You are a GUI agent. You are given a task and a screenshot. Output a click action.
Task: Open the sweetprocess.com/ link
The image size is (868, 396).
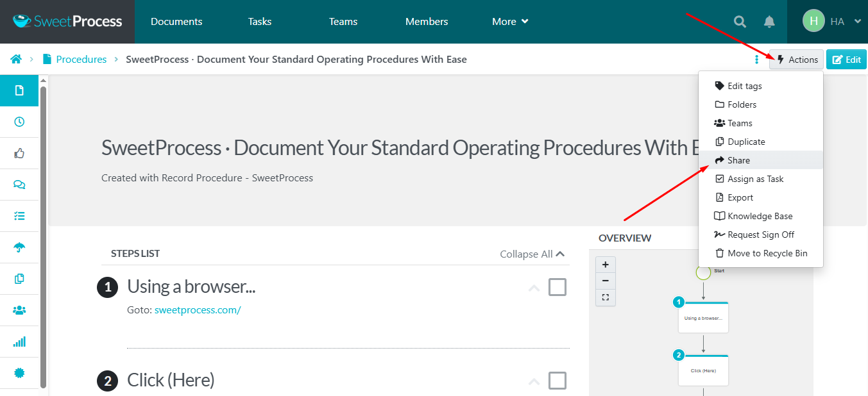(x=198, y=310)
